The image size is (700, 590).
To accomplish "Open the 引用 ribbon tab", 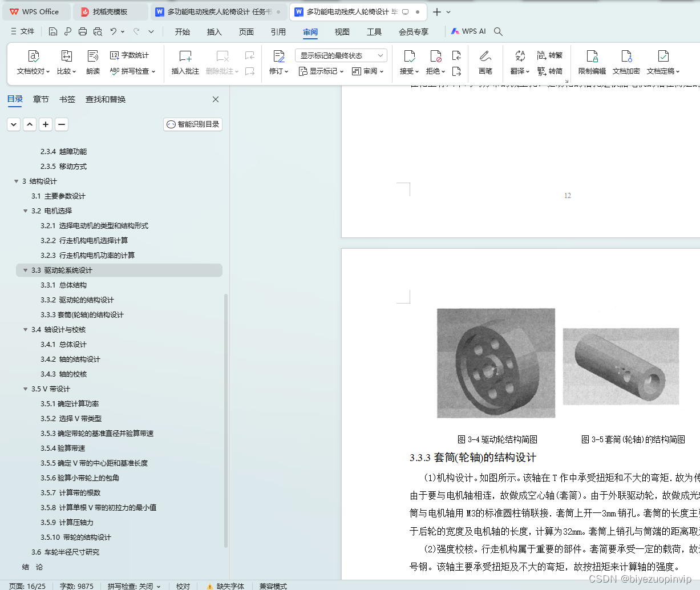I will pos(278,32).
